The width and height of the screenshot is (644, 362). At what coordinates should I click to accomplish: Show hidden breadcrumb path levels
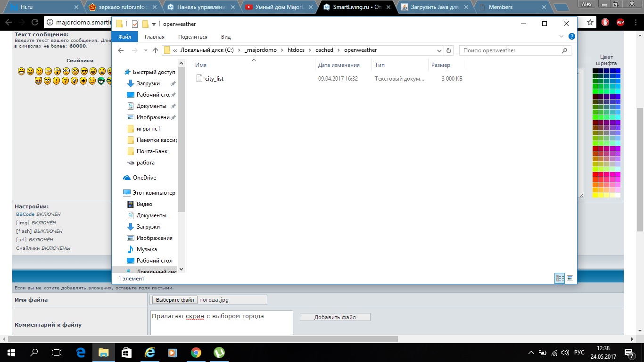tap(175, 50)
